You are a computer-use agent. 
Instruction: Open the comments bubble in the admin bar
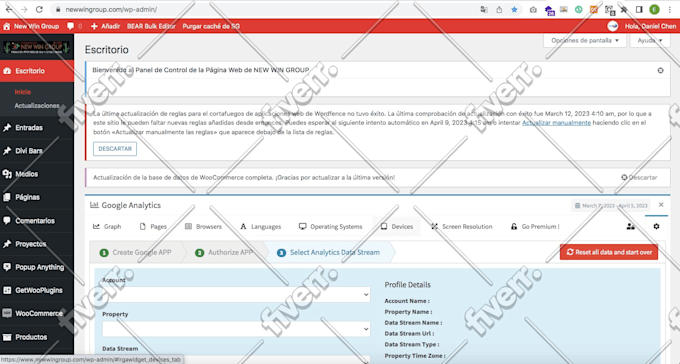point(74,26)
